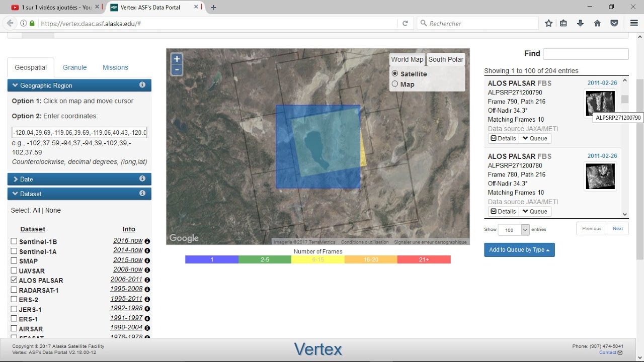Reload the page with refresh icon
This screenshot has height=362, width=644.
click(x=405, y=23)
